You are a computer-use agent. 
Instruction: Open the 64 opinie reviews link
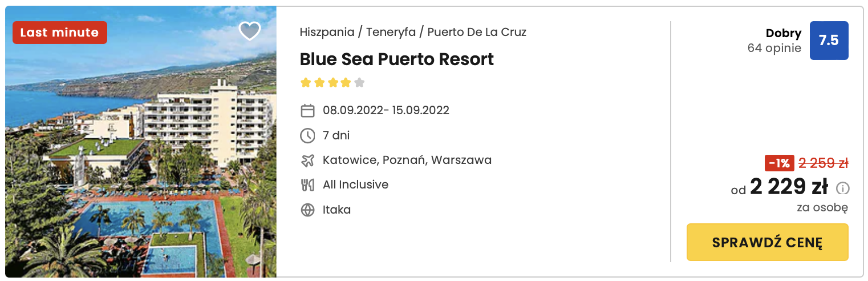(774, 49)
